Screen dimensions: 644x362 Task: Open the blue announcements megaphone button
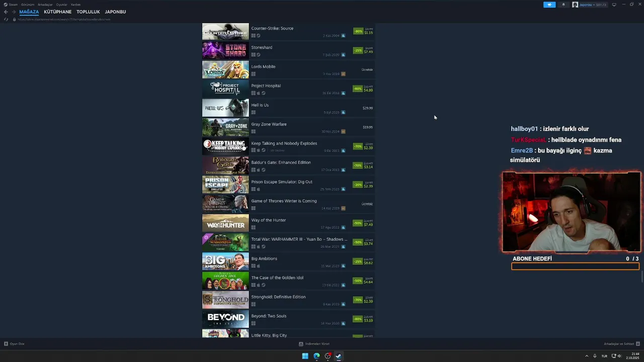click(549, 5)
